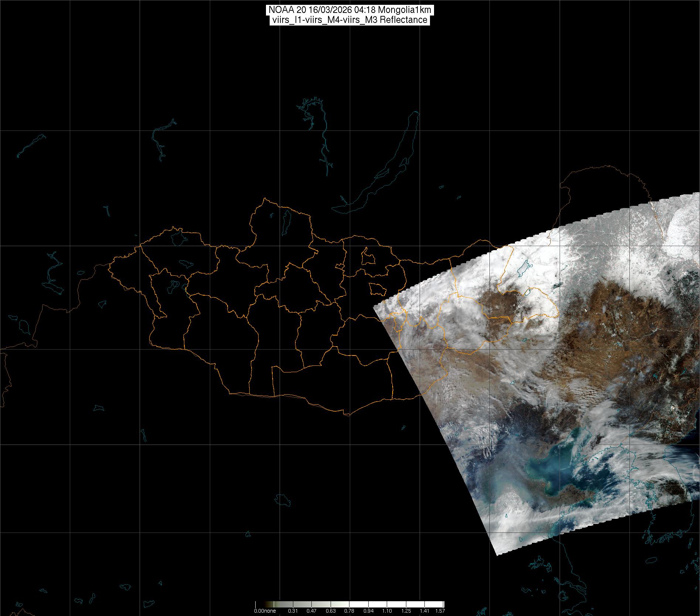
Task: Click the 1.57 maximum colorbar value
Action: pos(440,611)
